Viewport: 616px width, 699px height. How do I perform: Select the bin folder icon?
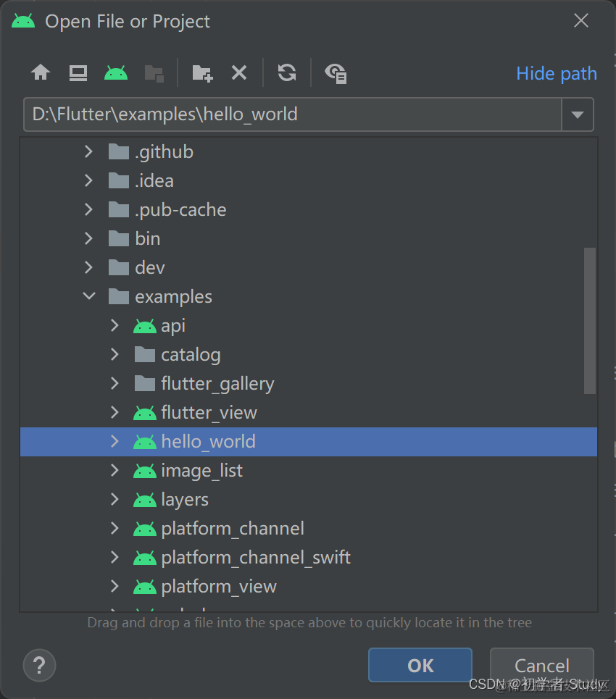119,239
